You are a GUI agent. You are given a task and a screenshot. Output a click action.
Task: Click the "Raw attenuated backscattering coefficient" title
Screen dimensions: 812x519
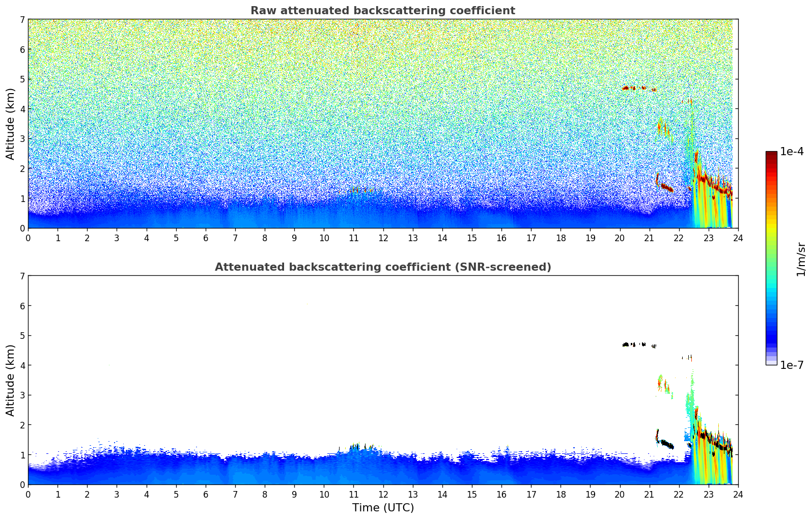[x=382, y=11]
